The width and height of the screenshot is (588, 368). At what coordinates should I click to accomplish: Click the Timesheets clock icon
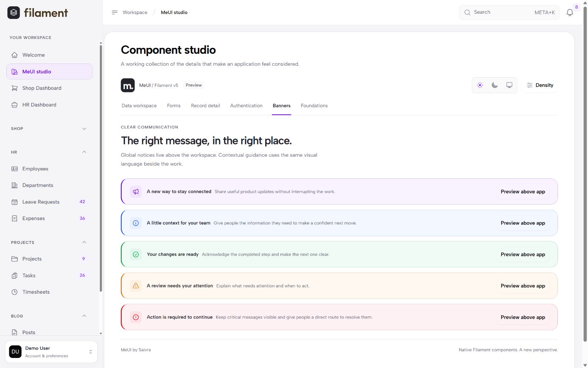click(x=14, y=292)
